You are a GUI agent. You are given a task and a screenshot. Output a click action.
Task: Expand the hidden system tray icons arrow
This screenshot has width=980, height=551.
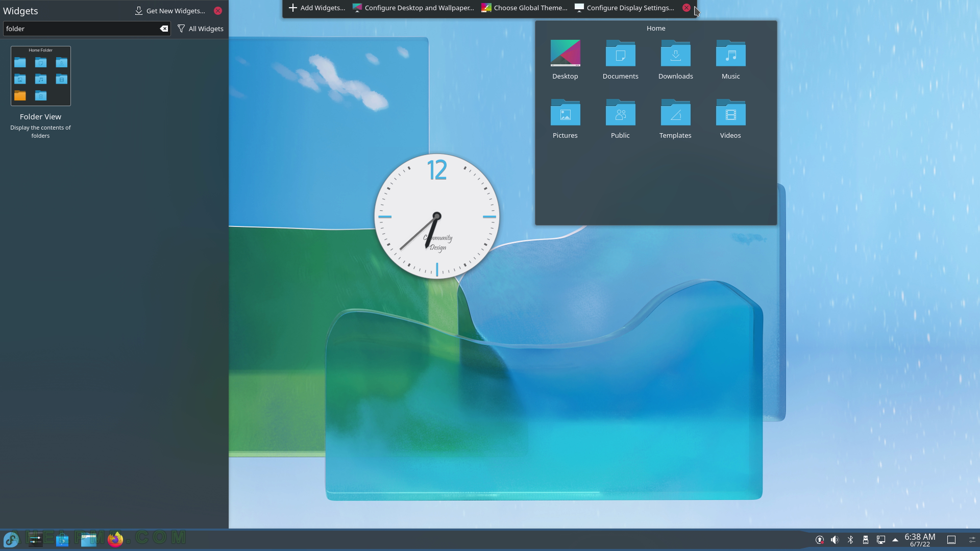pyautogui.click(x=895, y=540)
